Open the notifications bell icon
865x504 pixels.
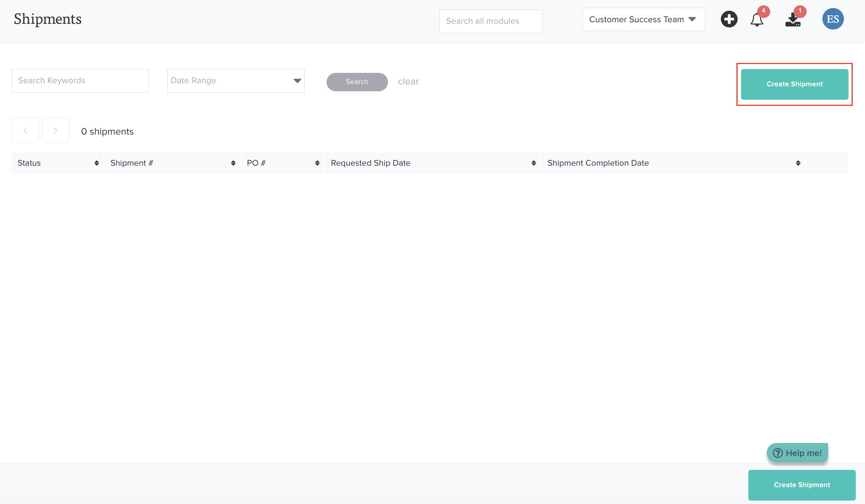tap(757, 20)
